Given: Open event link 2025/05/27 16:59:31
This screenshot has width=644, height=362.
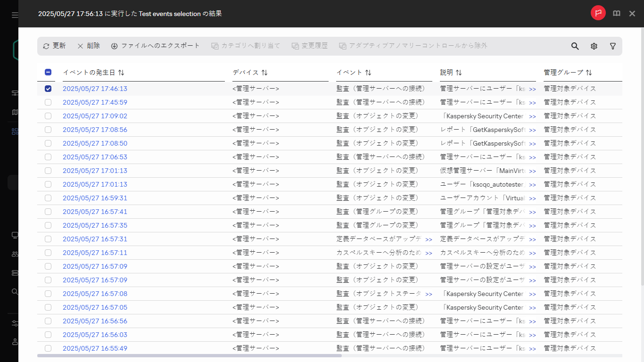Looking at the screenshot, I should tap(95, 198).
